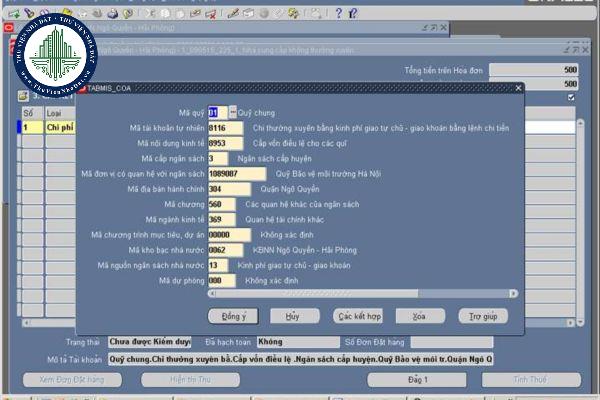600x400 pixels.
Task: Click the printer icon in the toolbar
Action: click(x=114, y=13)
